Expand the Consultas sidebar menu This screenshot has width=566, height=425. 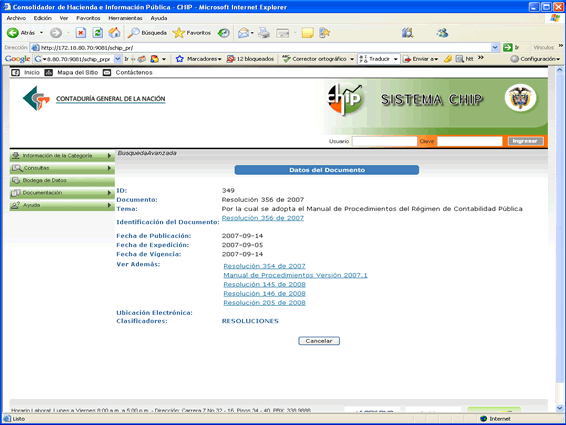62,168
